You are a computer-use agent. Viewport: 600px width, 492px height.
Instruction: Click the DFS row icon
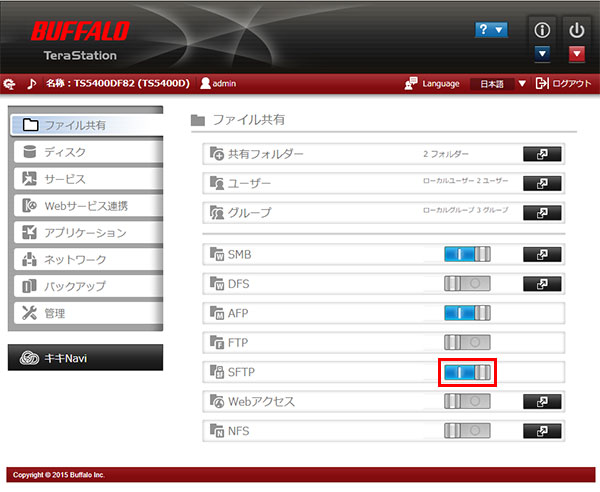click(x=217, y=283)
